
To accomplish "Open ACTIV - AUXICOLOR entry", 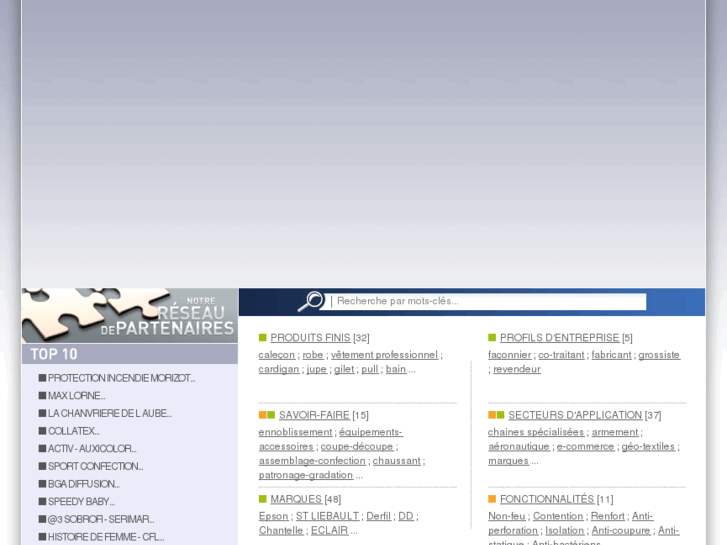I will click(92, 449).
